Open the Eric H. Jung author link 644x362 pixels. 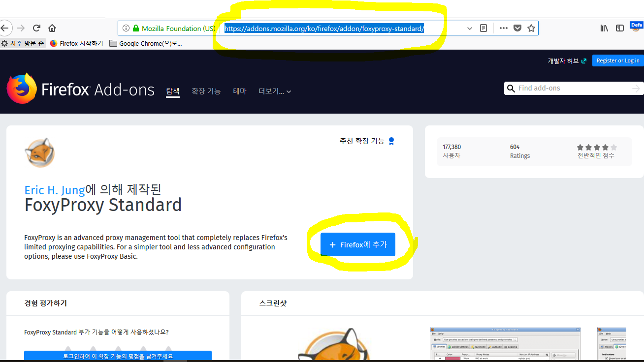coord(55,190)
